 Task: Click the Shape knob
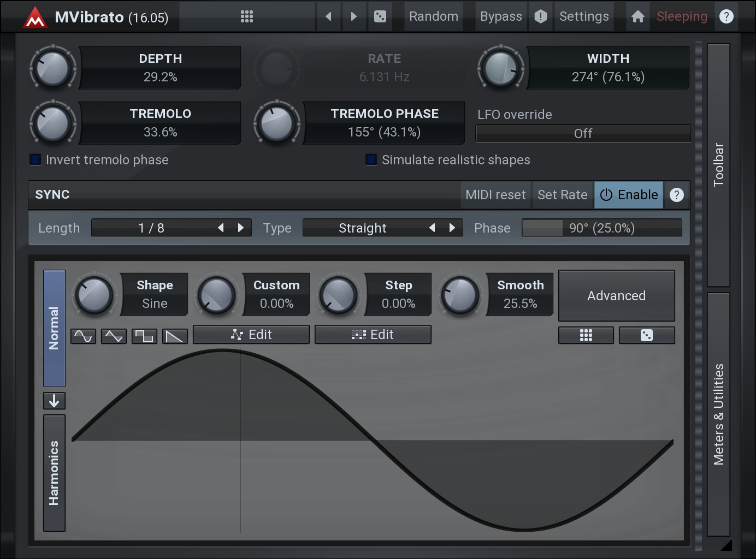tap(94, 295)
